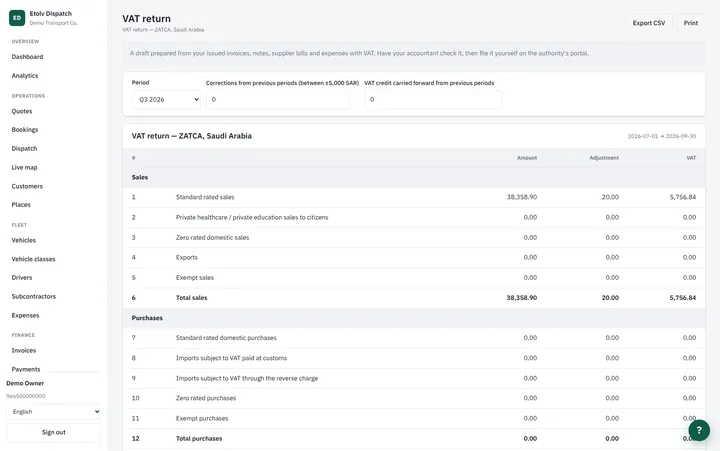Go to Dashboard in the sidebar
The image size is (720, 451).
(x=27, y=56)
